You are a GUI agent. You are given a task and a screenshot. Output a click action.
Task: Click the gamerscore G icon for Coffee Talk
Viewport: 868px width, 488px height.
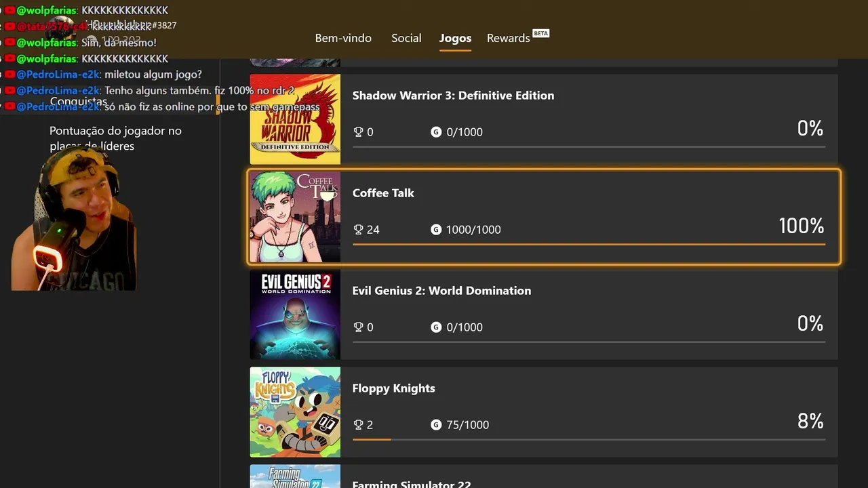click(436, 230)
